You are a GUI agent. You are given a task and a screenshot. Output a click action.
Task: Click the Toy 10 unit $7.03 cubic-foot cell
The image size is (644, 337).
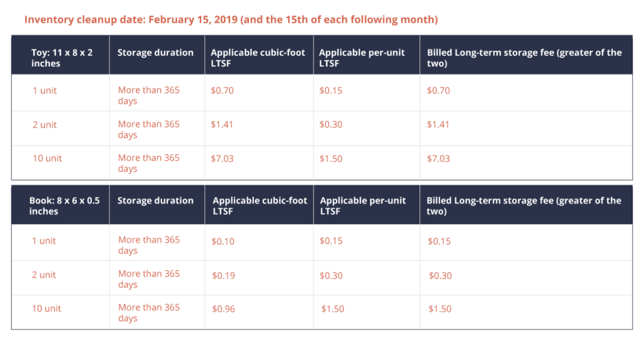(x=222, y=158)
